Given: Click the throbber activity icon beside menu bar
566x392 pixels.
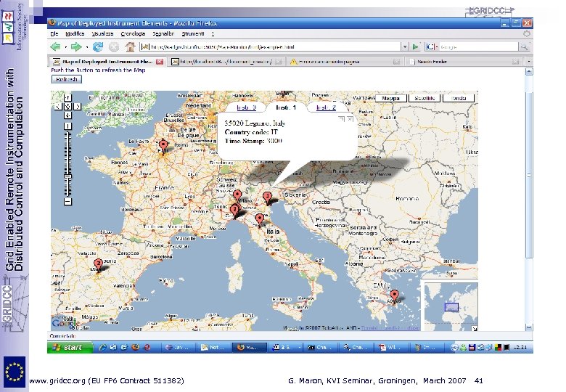Looking at the screenshot, I should pos(527,33).
